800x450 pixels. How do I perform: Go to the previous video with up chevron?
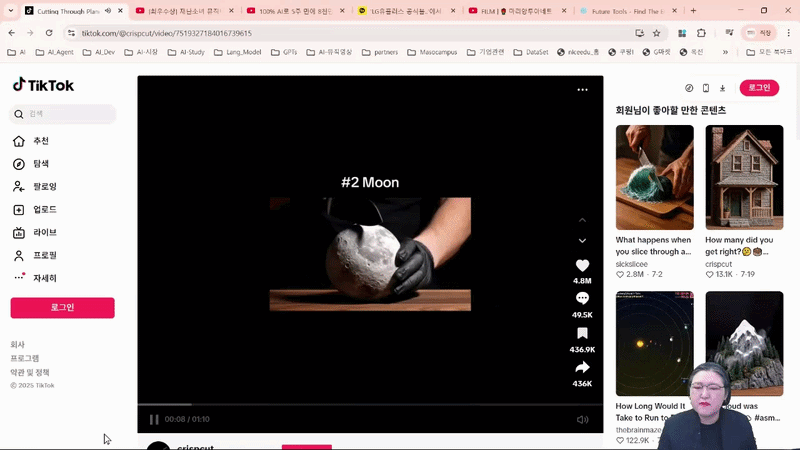582,220
